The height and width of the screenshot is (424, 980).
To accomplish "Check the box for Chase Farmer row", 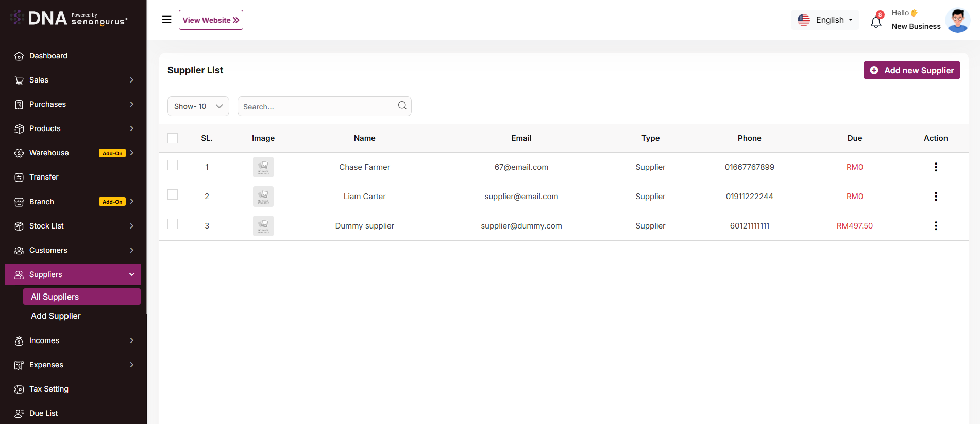I will pos(173,165).
